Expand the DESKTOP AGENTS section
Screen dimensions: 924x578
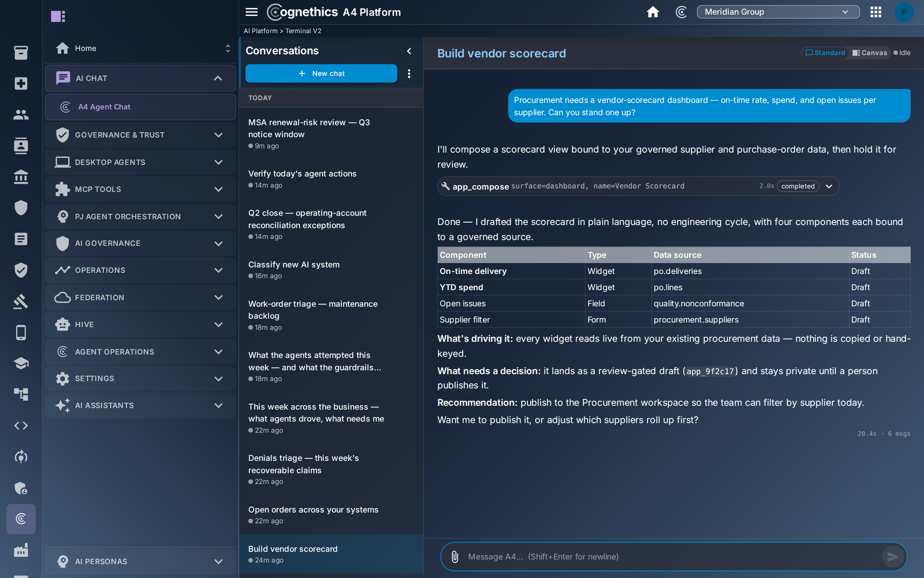pyautogui.click(x=141, y=162)
